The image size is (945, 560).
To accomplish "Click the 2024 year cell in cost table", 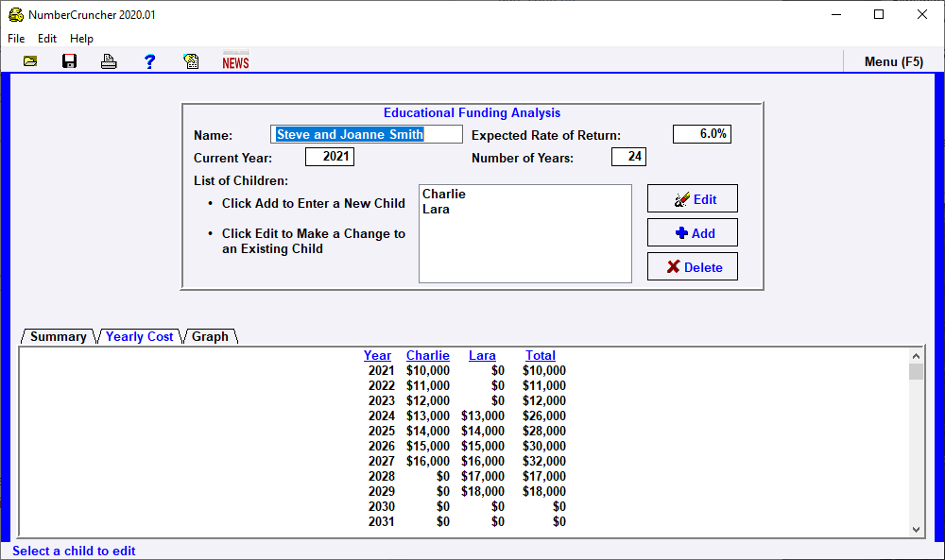I will [x=382, y=416].
